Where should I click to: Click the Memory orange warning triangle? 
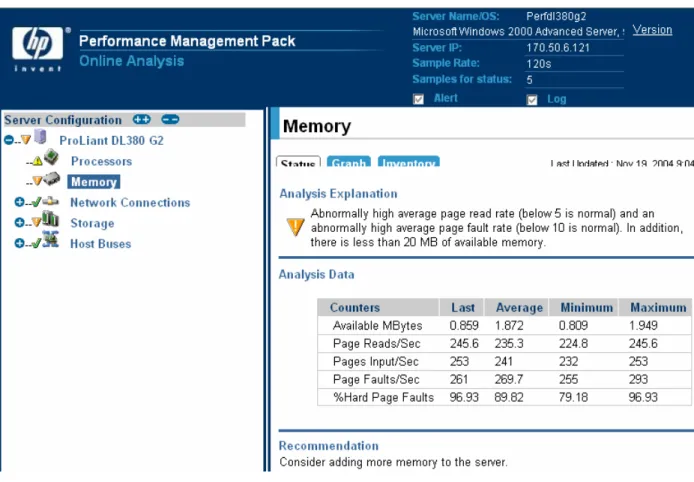(37, 181)
